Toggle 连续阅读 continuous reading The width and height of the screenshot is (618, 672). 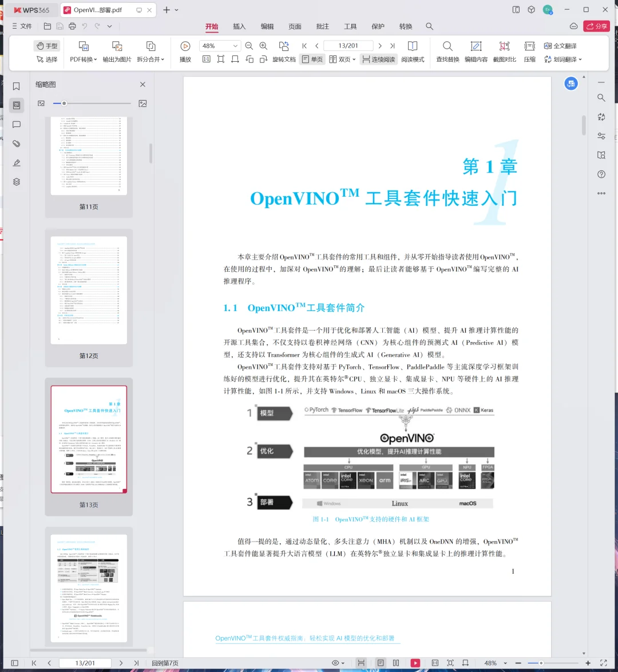point(379,59)
